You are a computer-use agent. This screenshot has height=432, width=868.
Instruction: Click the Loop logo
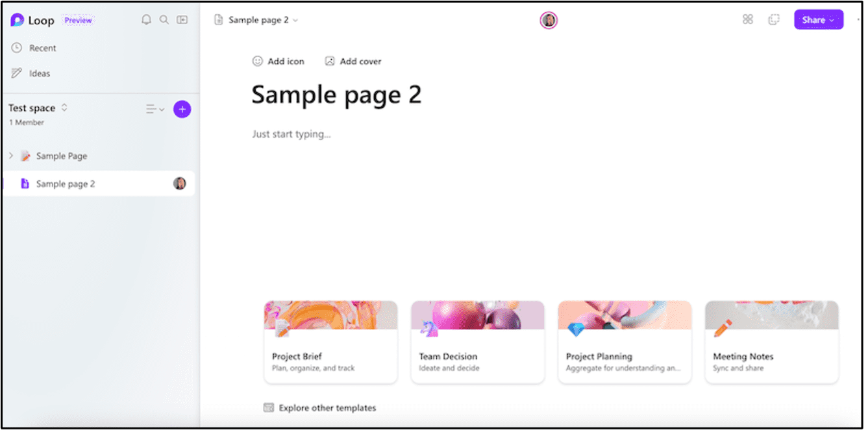pyautogui.click(x=18, y=20)
